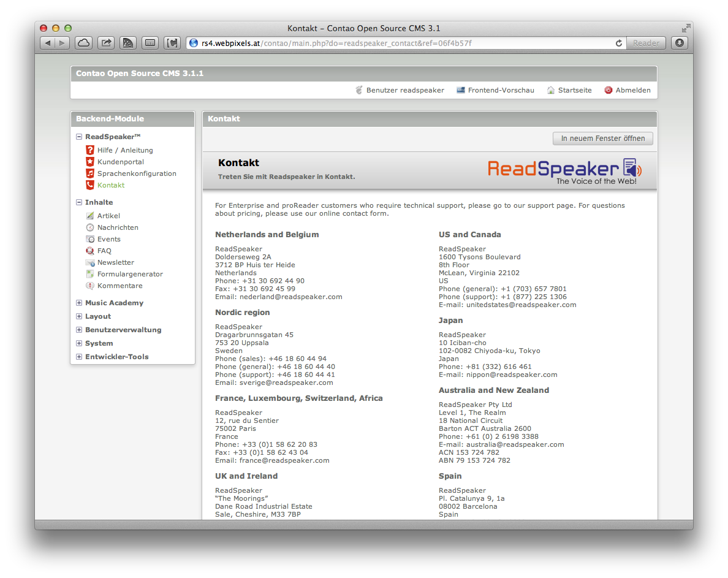Expand the System module group
Screen dimensions: 728x578
(79, 343)
